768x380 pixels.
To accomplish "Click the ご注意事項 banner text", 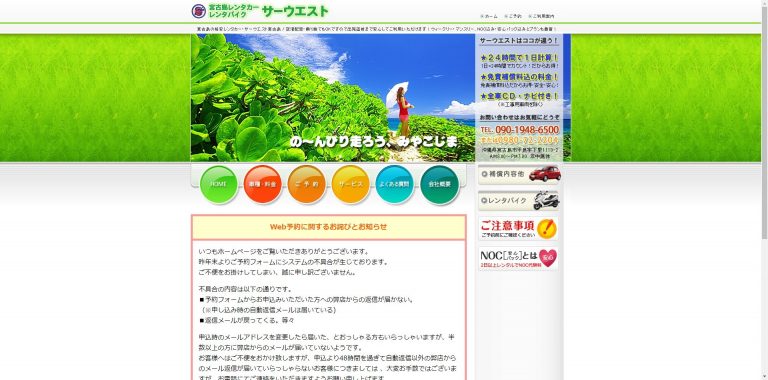I will click(507, 226).
